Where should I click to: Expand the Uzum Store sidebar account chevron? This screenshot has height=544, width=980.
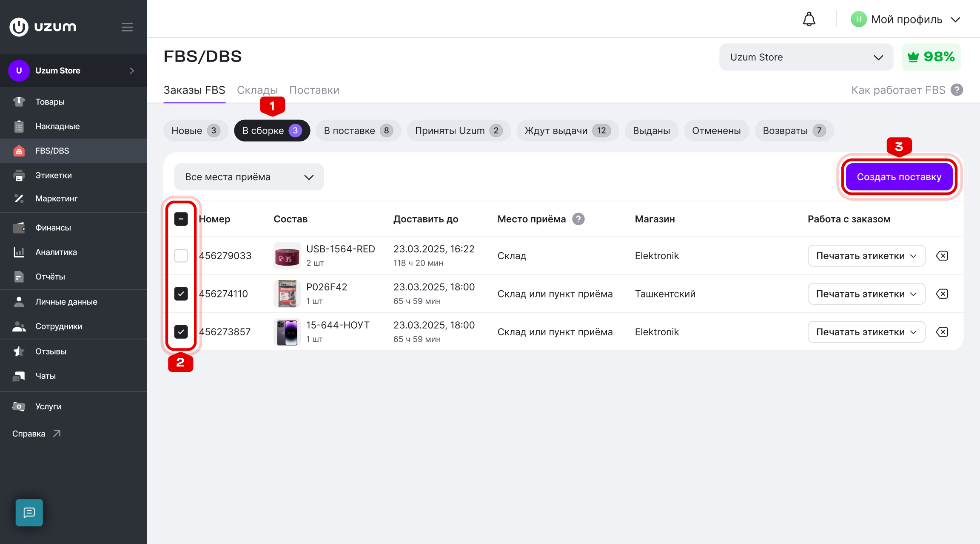[132, 71]
